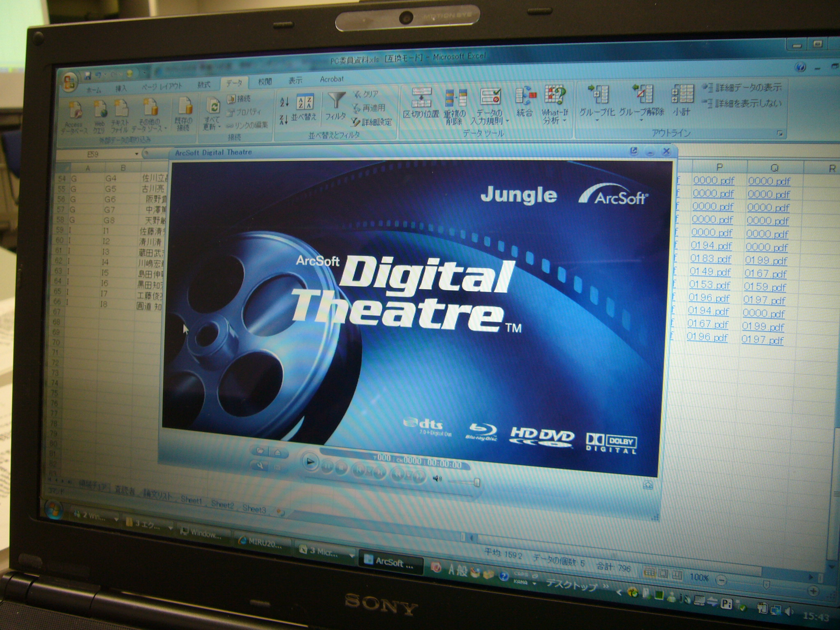Switch to page break preview button
This screenshot has width=840, height=630.
[x=677, y=575]
